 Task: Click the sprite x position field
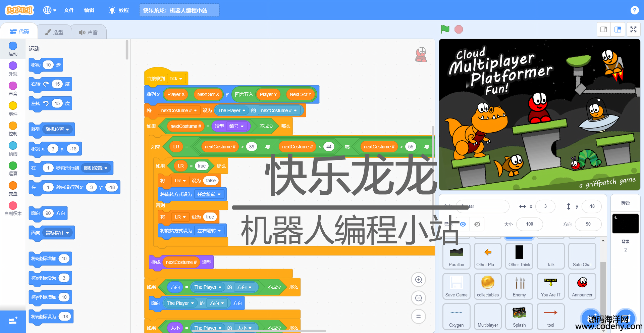coord(545,206)
